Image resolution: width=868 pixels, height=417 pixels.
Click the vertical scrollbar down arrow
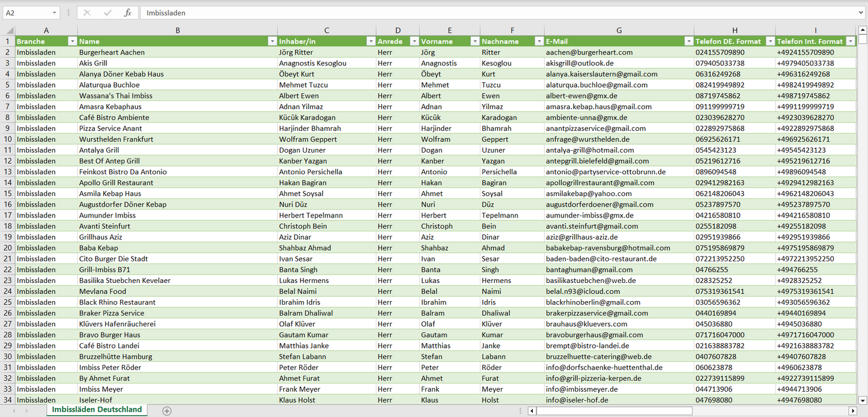pyautogui.click(x=863, y=400)
